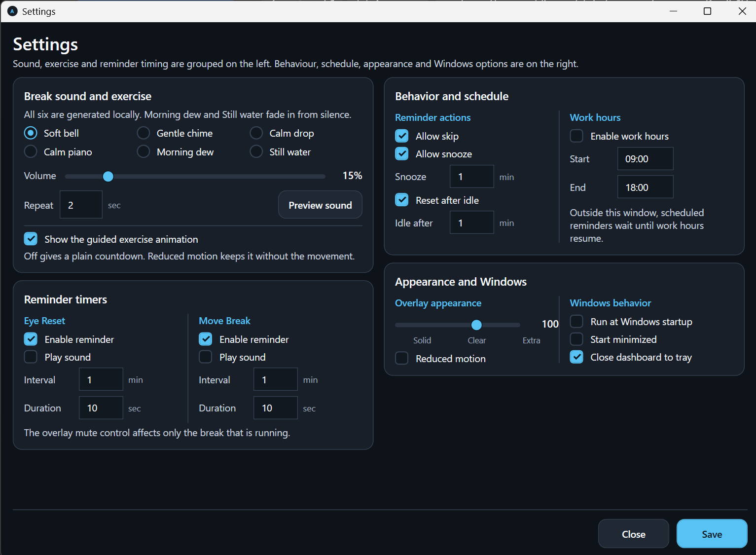Click the "Solid" overlay appearance label
Screen dimensions: 756x555
coord(422,340)
